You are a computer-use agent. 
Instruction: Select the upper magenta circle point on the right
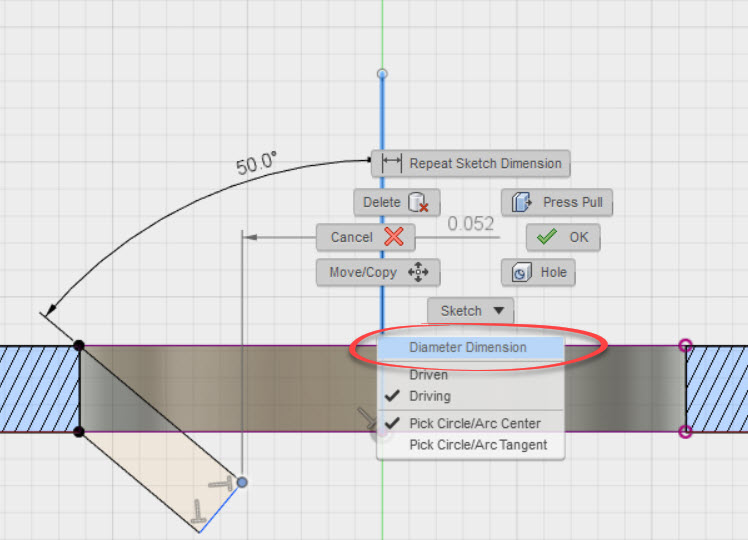[686, 345]
